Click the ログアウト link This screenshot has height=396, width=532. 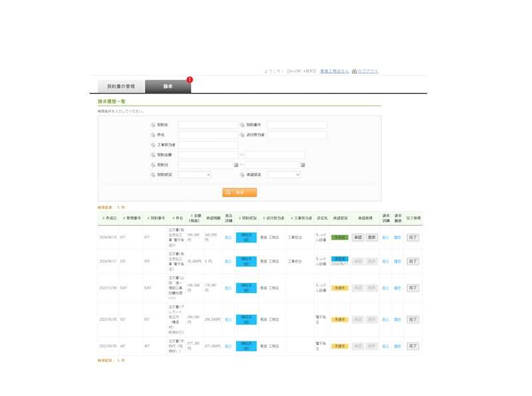tap(368, 71)
